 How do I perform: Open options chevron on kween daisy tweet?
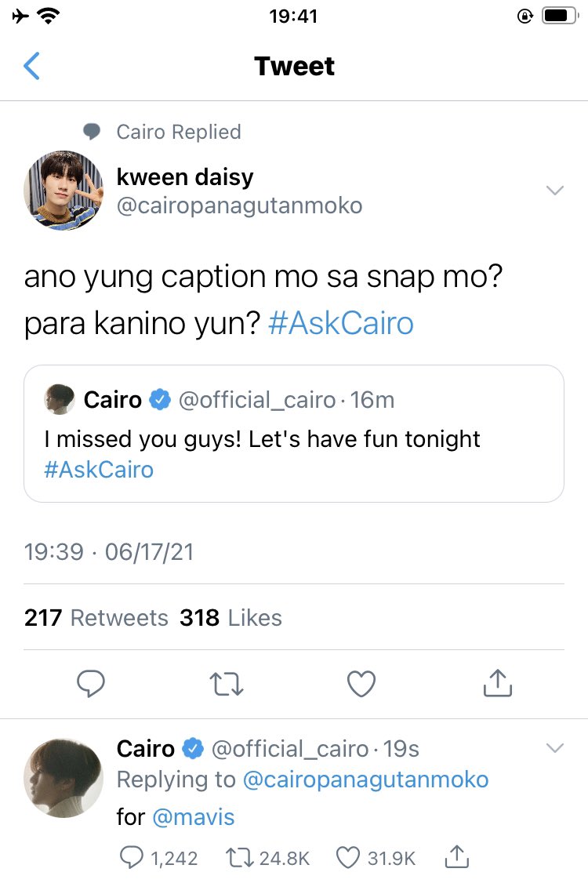click(555, 191)
